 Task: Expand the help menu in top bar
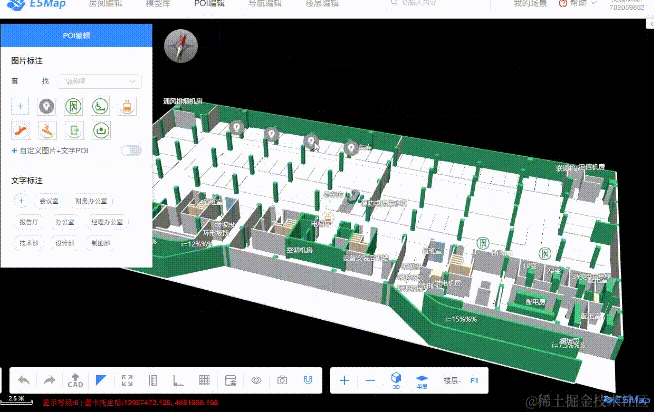579,4
